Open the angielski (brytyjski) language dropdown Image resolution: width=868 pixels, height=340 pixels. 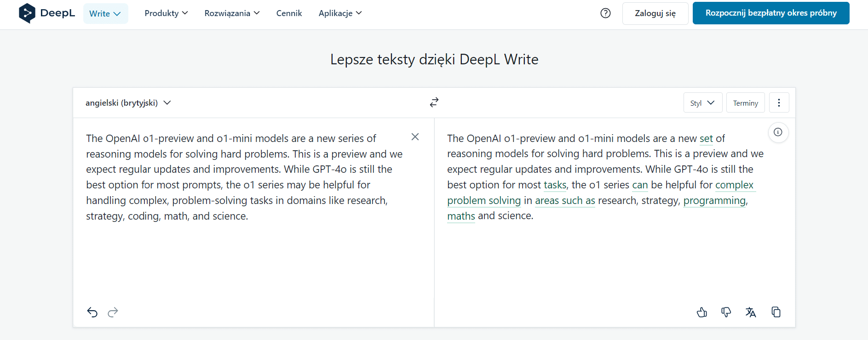[128, 103]
